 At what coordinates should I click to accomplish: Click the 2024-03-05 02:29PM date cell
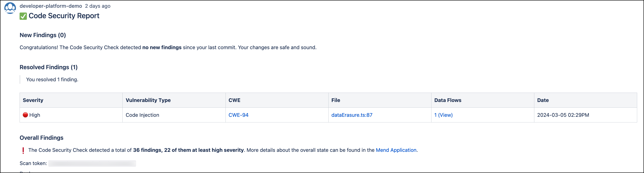coord(563,115)
